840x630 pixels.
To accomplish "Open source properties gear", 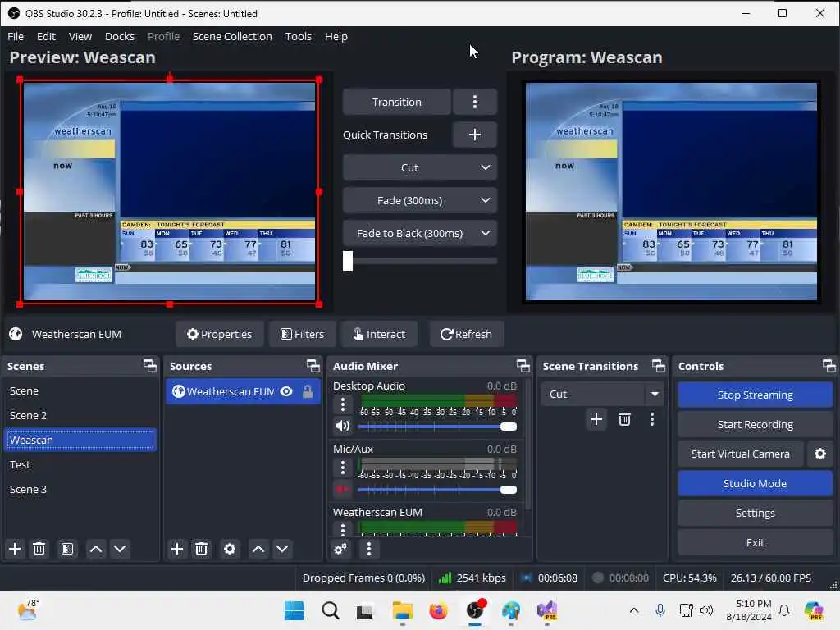I will coord(230,549).
